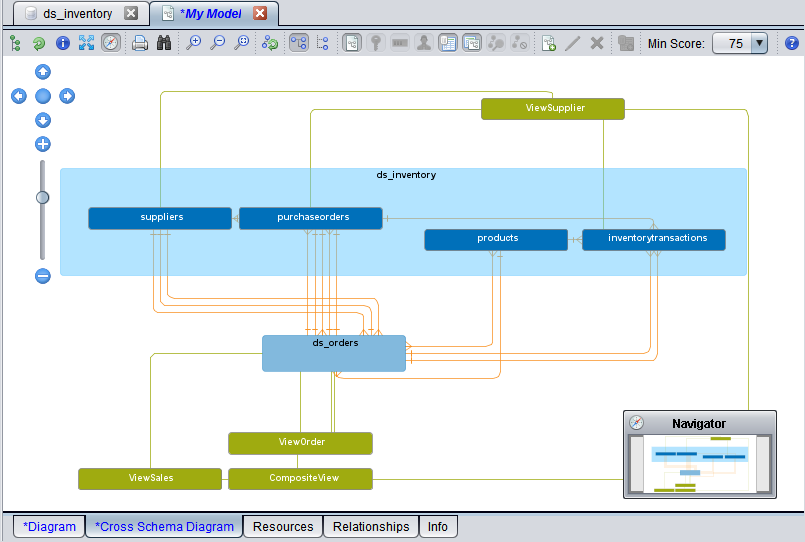The image size is (805, 542).
Task: Switch to the Relationships tab
Action: [371, 526]
